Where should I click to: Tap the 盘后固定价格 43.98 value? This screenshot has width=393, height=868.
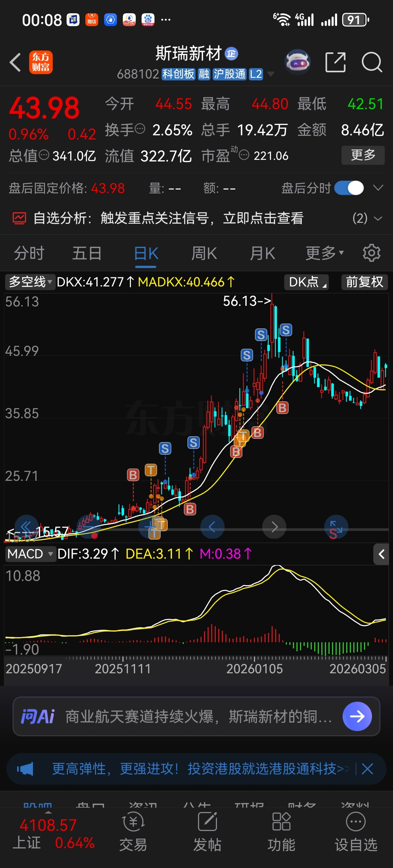(x=108, y=188)
